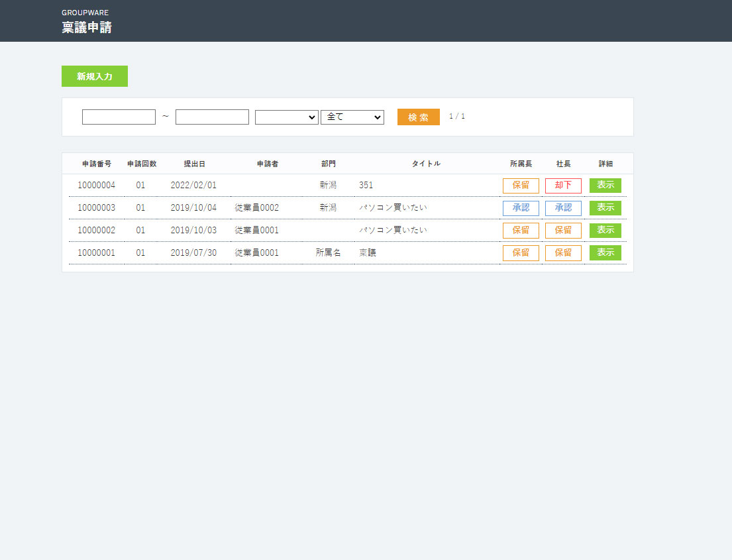Focus the end date search field
The width and height of the screenshot is (732, 560).
coord(212,117)
